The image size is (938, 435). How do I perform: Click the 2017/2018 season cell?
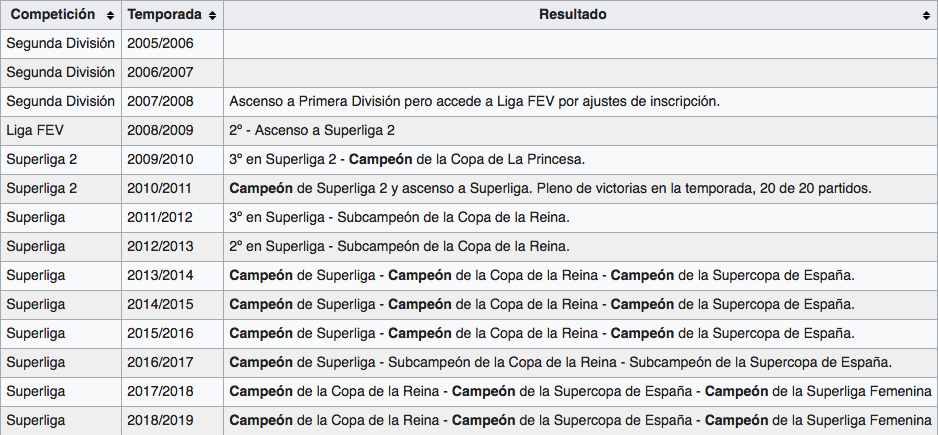(x=160, y=392)
